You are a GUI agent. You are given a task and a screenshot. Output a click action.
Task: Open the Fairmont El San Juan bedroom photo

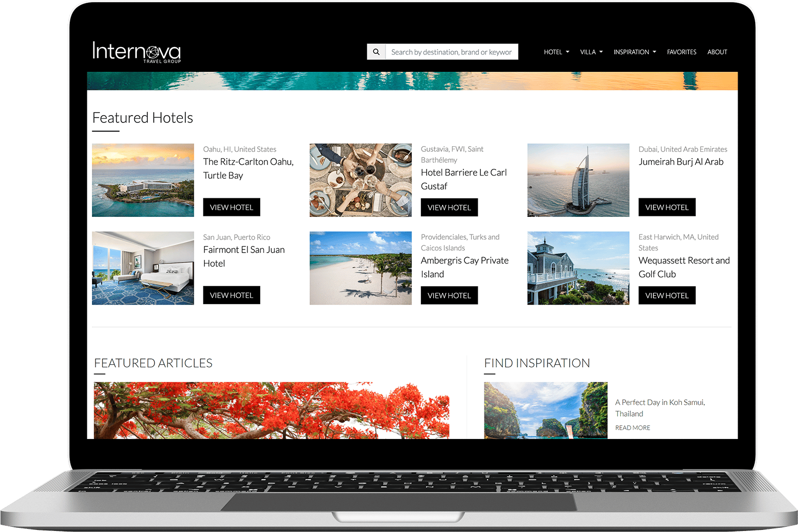143,268
